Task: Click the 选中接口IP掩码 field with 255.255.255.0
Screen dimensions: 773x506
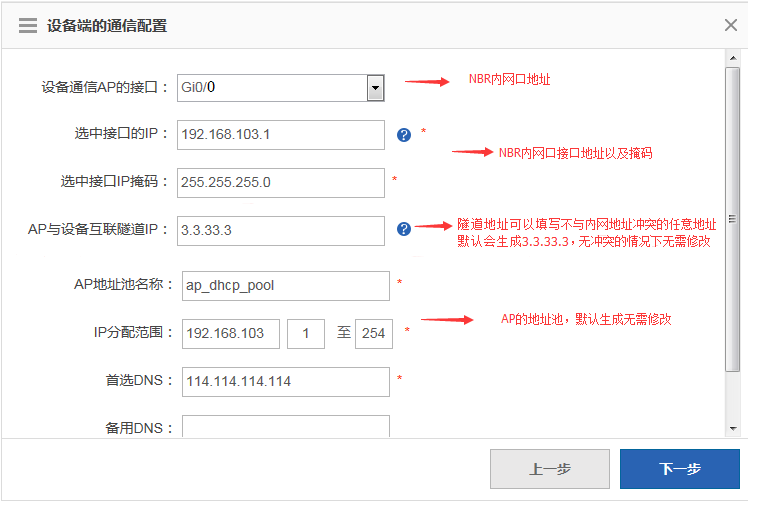Action: [x=280, y=182]
